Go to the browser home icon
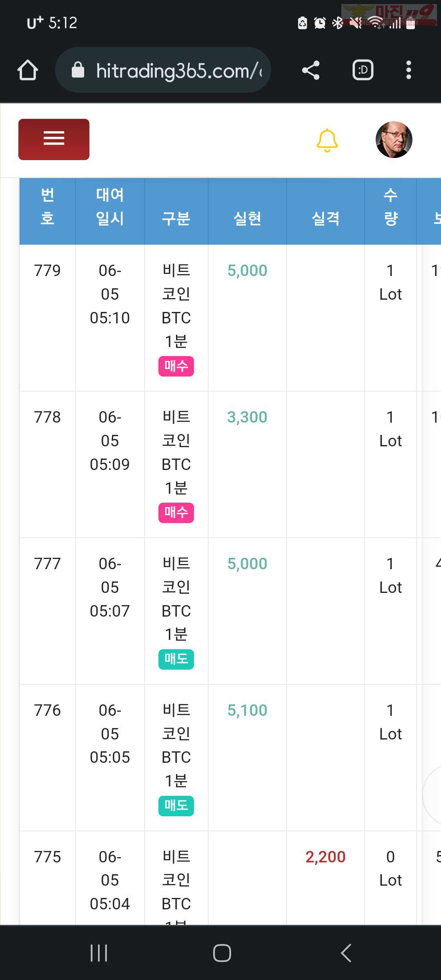The width and height of the screenshot is (441, 980). [x=28, y=70]
